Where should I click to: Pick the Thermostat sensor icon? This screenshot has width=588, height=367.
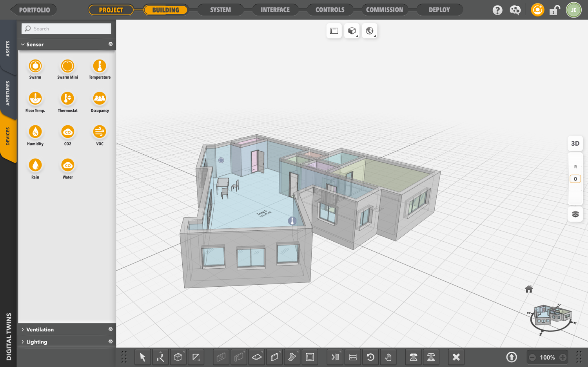[x=67, y=99]
